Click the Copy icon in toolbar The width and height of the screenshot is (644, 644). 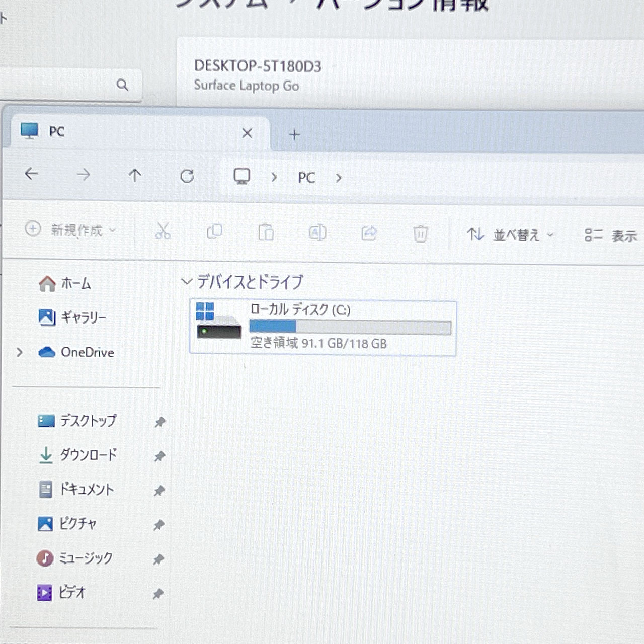(x=215, y=231)
